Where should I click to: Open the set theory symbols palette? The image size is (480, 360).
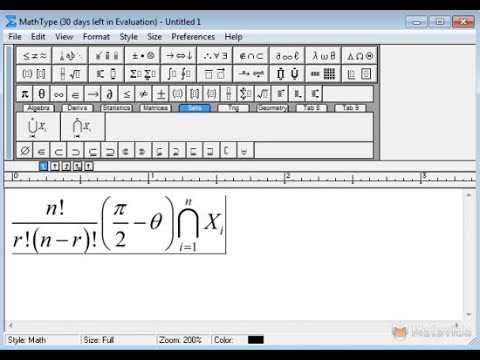pos(251,56)
